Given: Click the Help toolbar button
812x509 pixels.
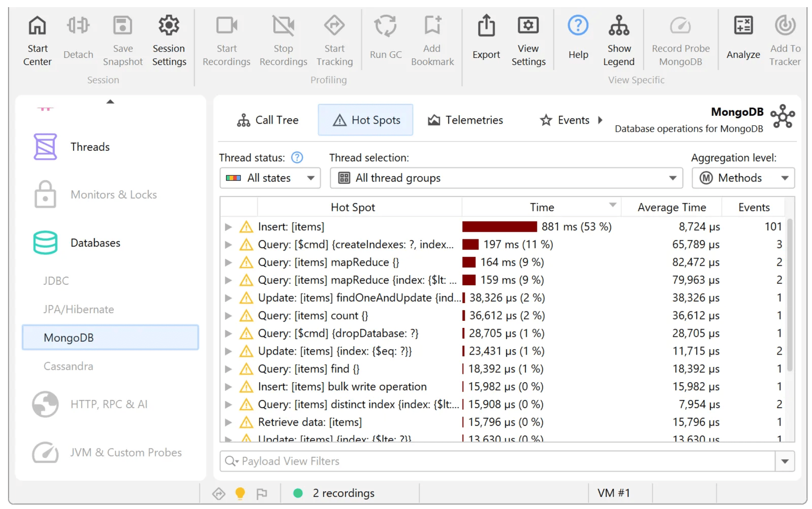Looking at the screenshot, I should pyautogui.click(x=578, y=37).
